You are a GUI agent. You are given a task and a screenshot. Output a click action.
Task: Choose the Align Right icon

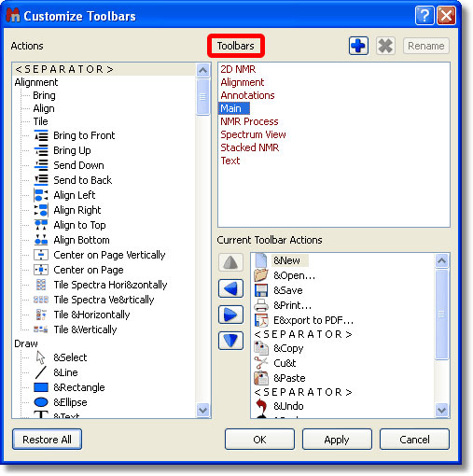[41, 210]
